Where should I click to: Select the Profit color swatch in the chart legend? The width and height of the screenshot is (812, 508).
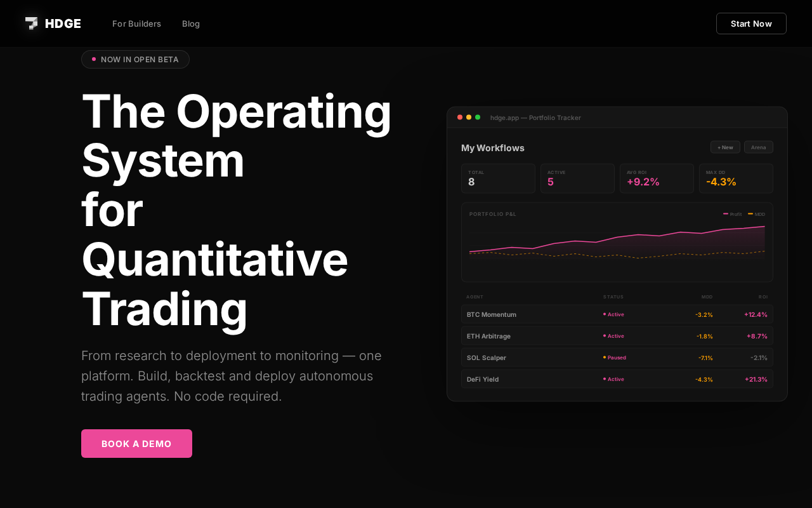coord(726,214)
